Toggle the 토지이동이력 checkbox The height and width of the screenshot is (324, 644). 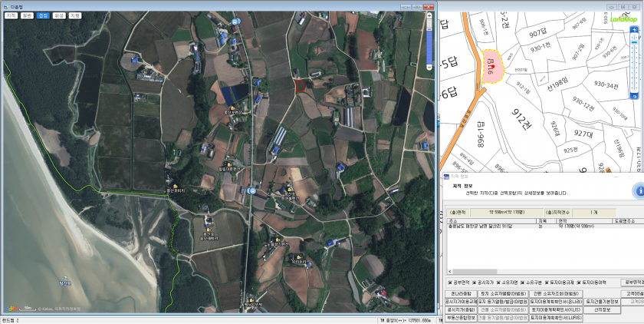click(x=579, y=283)
